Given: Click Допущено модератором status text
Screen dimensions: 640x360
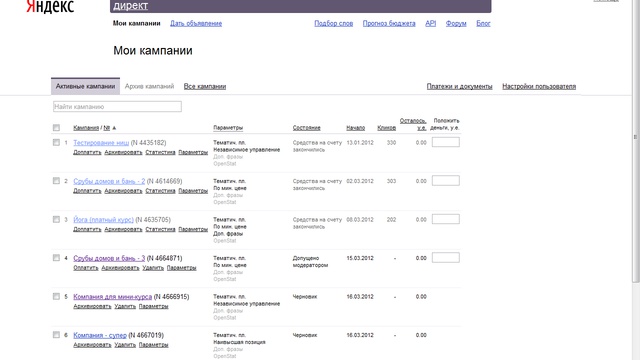Looking at the screenshot, I should tap(310, 262).
